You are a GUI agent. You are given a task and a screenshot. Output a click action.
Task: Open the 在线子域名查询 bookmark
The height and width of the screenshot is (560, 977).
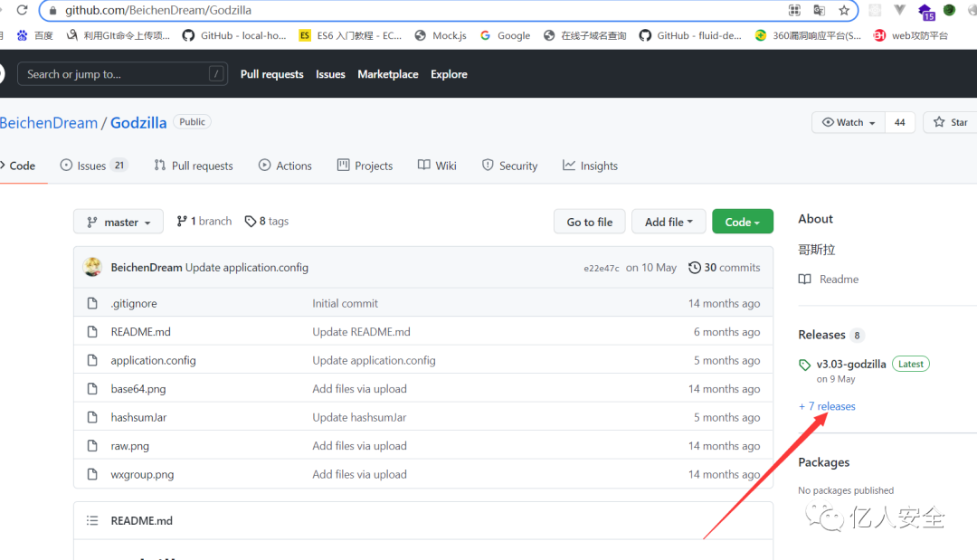point(585,35)
